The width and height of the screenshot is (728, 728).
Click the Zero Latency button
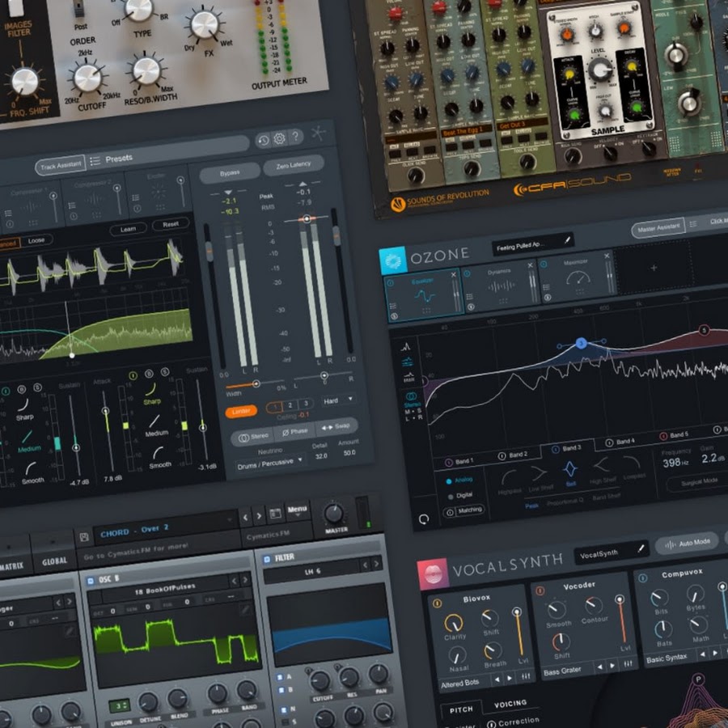pos(294,165)
